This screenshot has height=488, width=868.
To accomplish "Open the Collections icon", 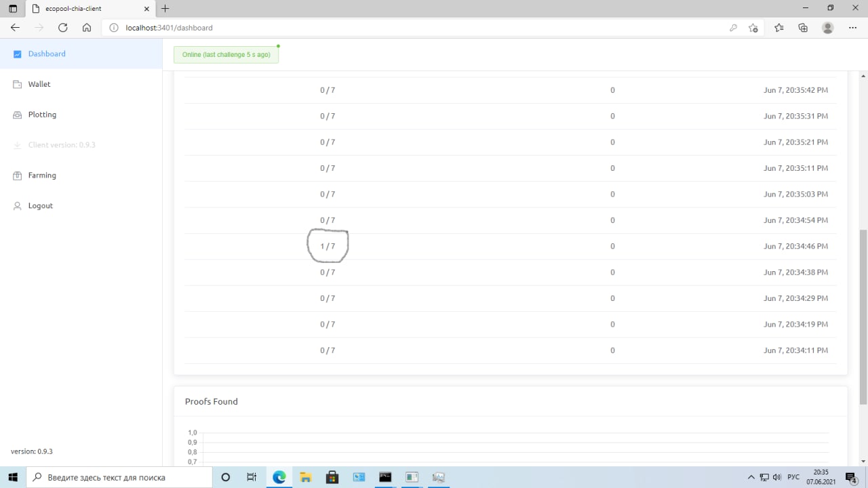I will point(803,28).
